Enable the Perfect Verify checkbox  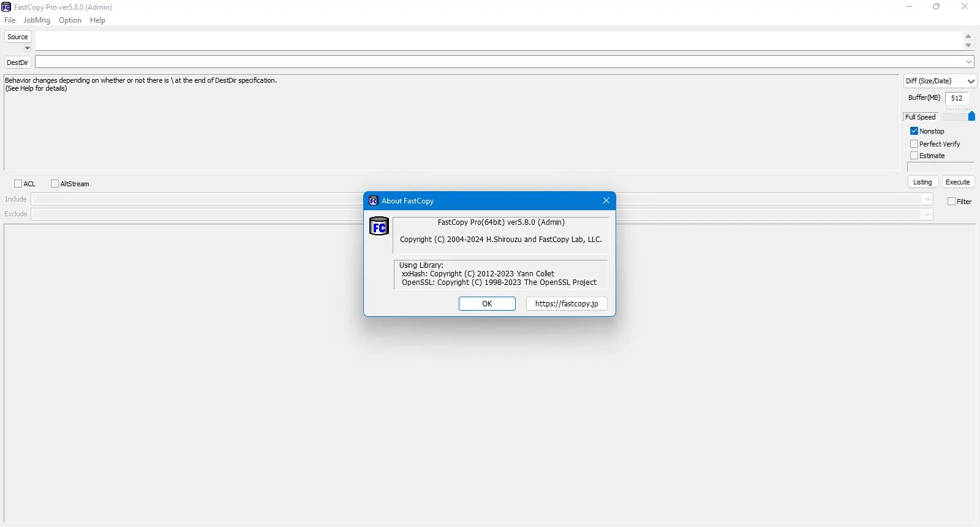[914, 144]
